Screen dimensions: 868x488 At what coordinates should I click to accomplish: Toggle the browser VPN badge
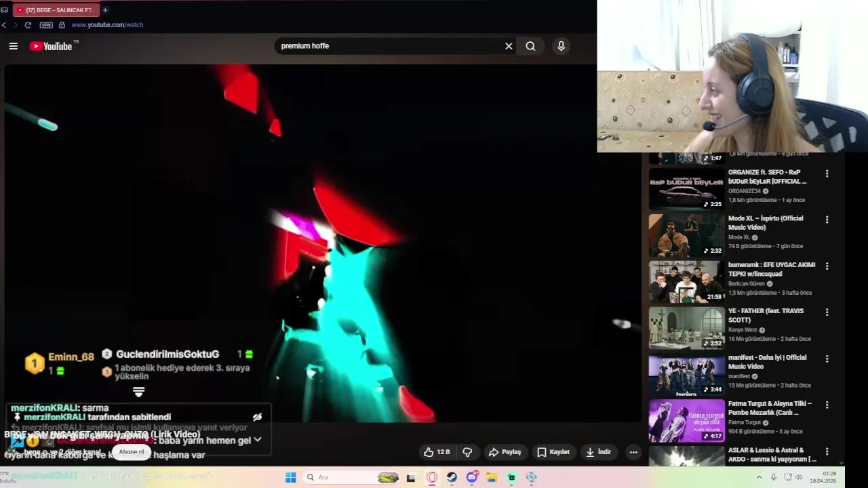click(46, 25)
